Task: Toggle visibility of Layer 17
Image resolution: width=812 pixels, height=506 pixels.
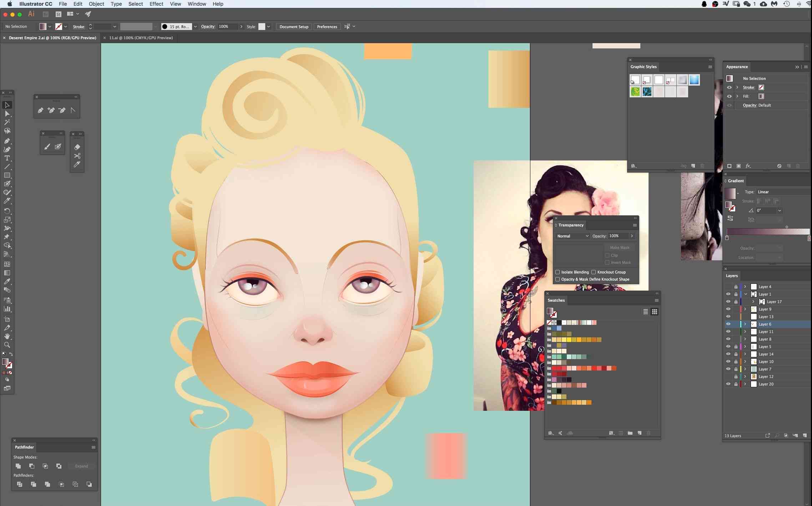Action: [x=728, y=301]
